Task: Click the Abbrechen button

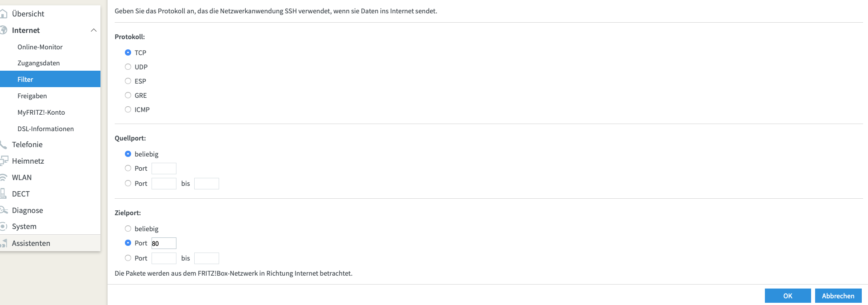Action: coord(838,296)
